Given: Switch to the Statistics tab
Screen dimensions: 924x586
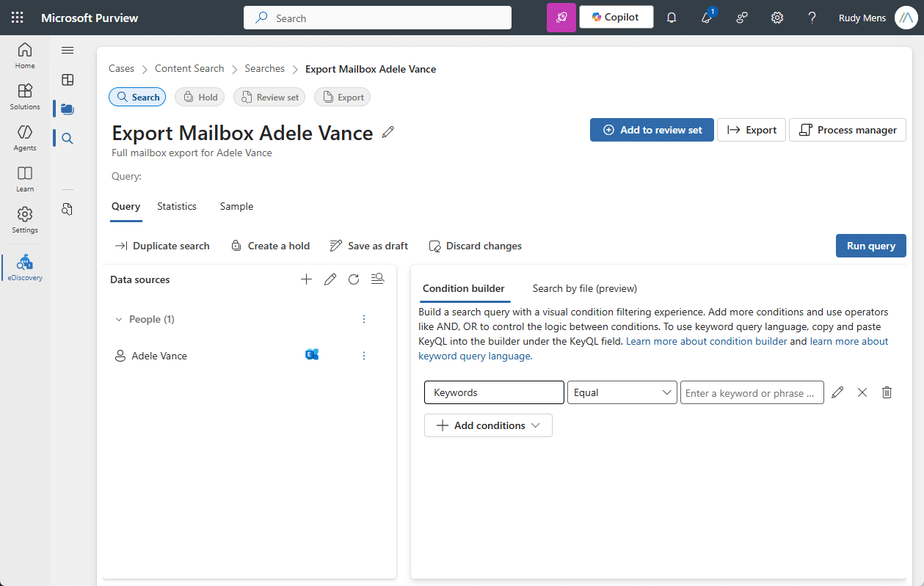Looking at the screenshot, I should click(x=177, y=206).
